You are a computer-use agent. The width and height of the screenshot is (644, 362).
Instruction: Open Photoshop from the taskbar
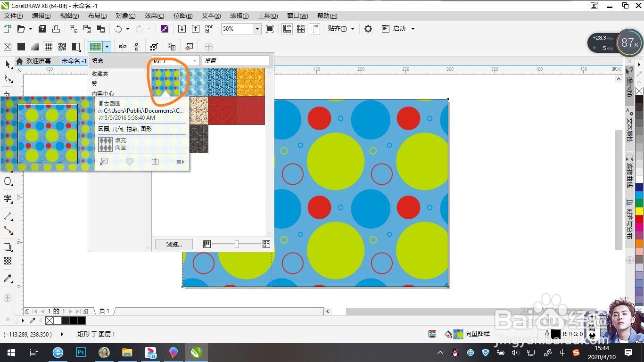coord(81,352)
